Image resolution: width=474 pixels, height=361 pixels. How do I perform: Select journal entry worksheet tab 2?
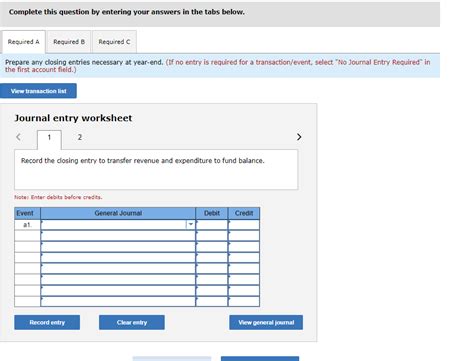point(80,137)
